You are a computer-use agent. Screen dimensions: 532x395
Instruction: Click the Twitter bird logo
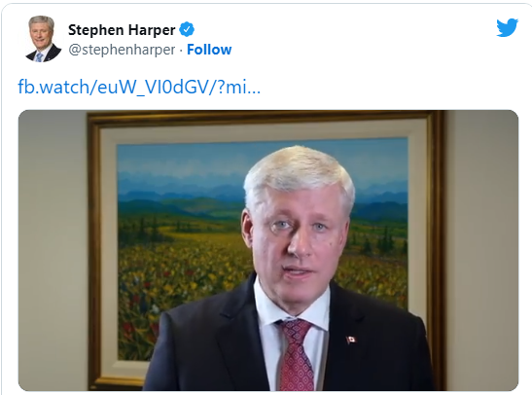tap(508, 27)
